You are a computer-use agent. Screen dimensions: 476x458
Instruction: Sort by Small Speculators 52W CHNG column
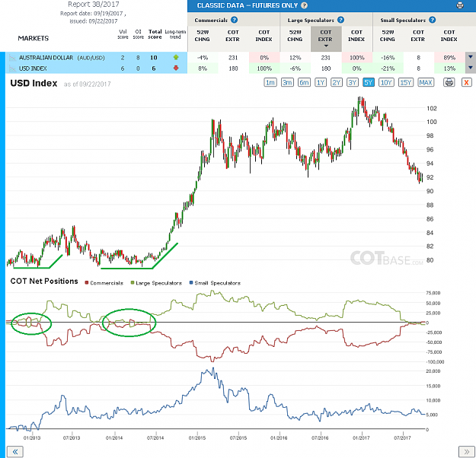point(388,36)
